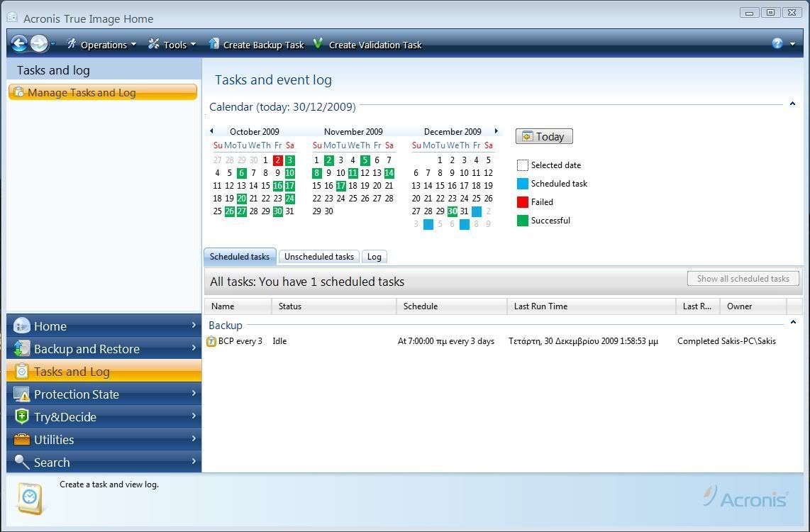Click the BCP every 3 task icon
810x532 pixels.
212,340
